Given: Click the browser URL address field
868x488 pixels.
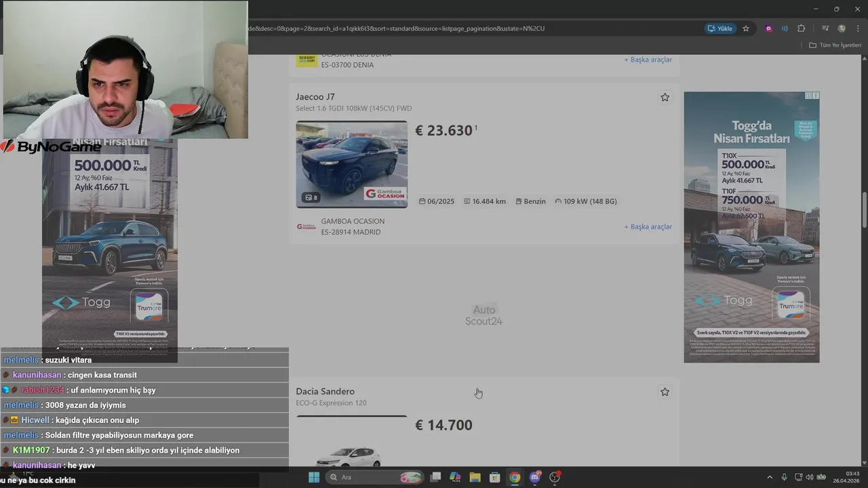Looking at the screenshot, I should pos(475,28).
